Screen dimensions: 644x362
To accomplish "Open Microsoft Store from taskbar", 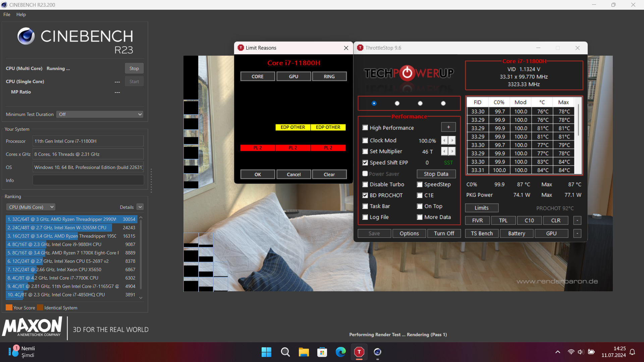I will [322, 352].
